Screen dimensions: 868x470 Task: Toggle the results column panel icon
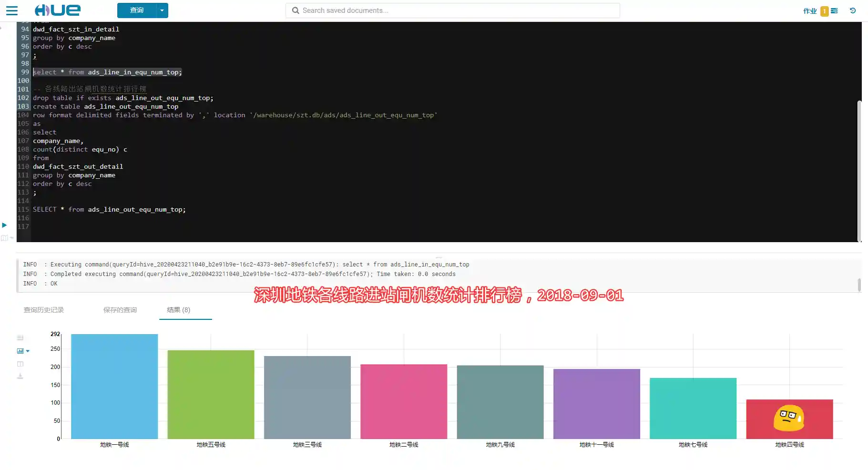20,364
